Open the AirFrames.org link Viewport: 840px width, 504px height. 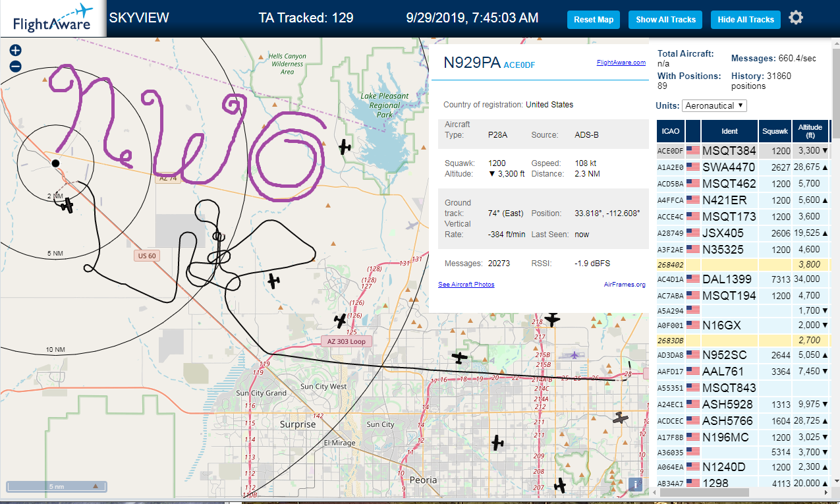pos(625,285)
